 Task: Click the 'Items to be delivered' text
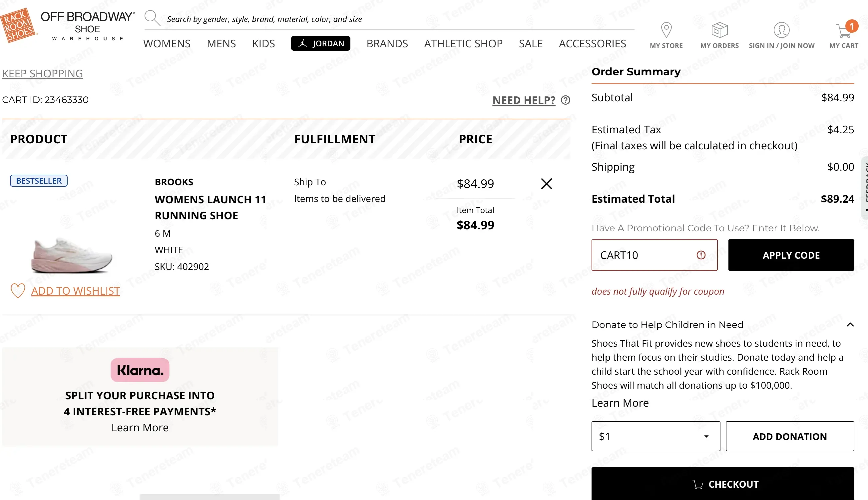339,198
